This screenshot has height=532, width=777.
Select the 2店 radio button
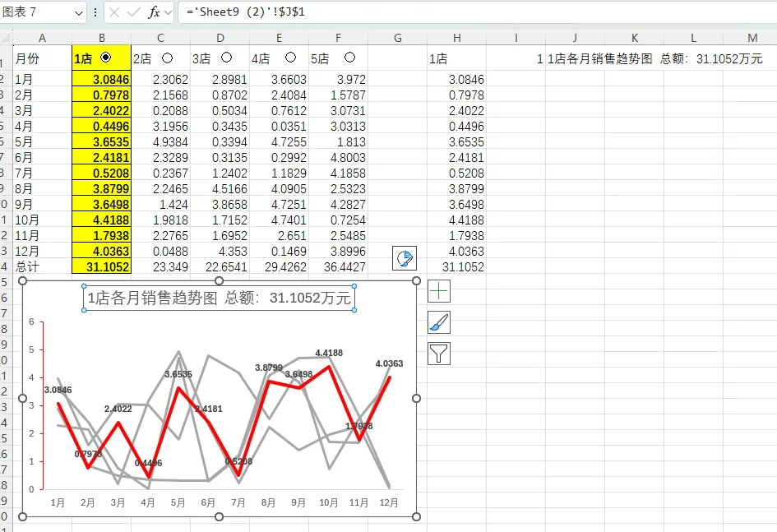[x=168, y=58]
